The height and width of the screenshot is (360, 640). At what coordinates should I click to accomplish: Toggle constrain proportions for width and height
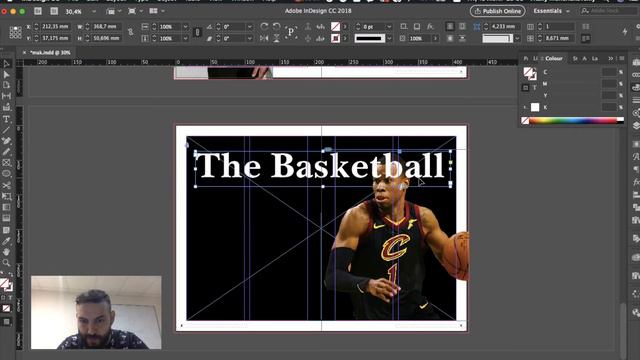(131, 32)
